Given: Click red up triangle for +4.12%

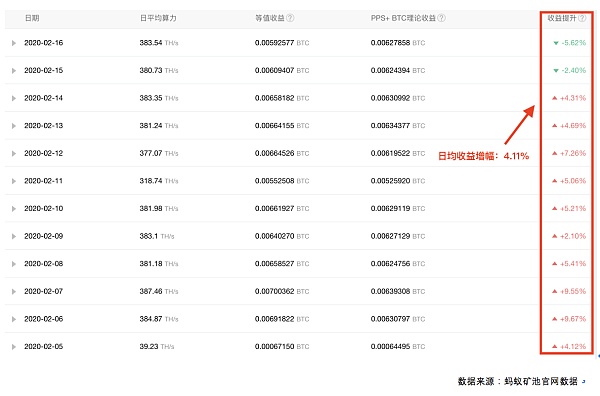Looking at the screenshot, I should click(x=554, y=346).
